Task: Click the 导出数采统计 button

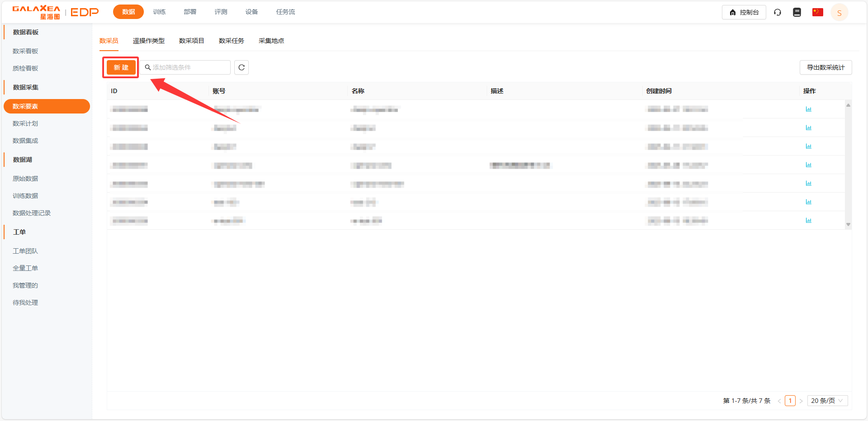Action: click(x=825, y=67)
